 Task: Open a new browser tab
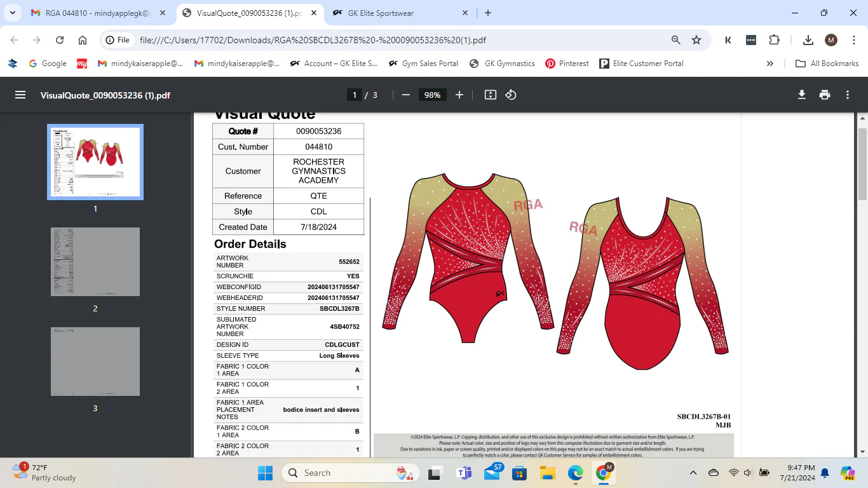pyautogui.click(x=488, y=13)
